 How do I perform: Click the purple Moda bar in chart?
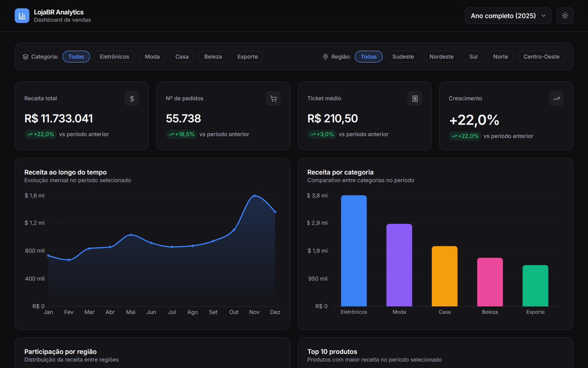(399, 265)
